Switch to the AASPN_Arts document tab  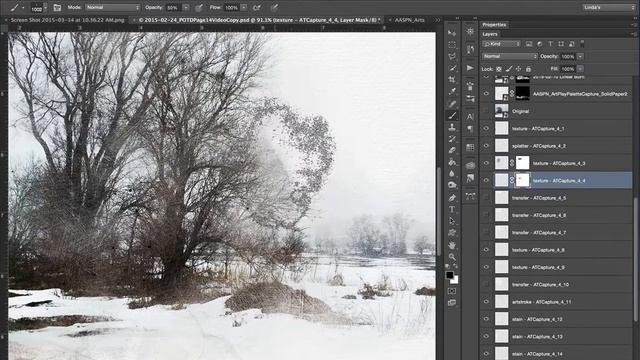(x=409, y=20)
